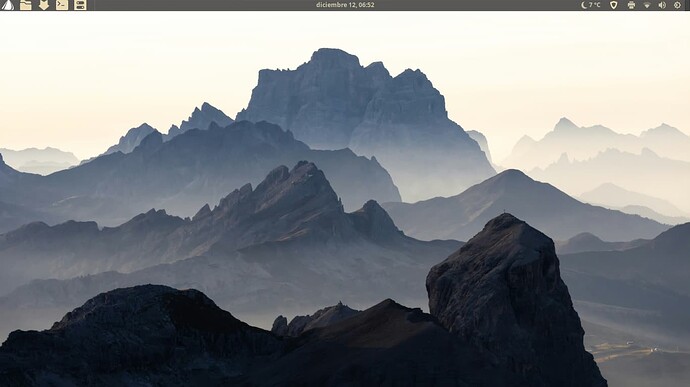Open the printer tray indicator
This screenshot has width=690, height=387.
pos(631,5)
